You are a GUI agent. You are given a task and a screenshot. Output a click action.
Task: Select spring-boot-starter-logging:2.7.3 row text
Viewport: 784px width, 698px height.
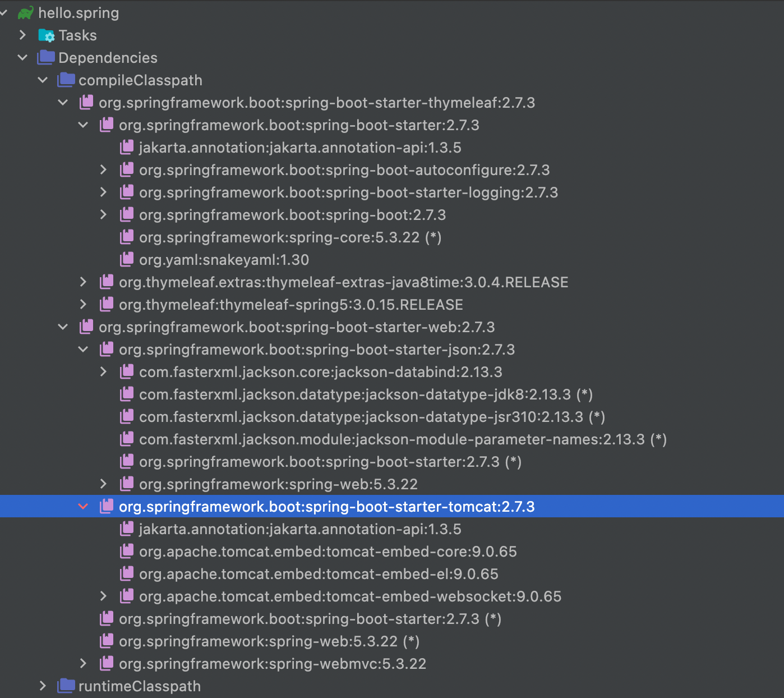(349, 192)
